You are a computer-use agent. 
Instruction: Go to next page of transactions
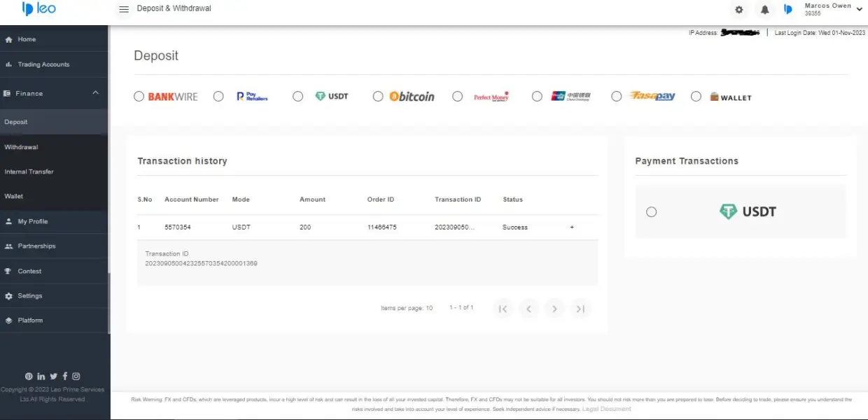point(554,309)
